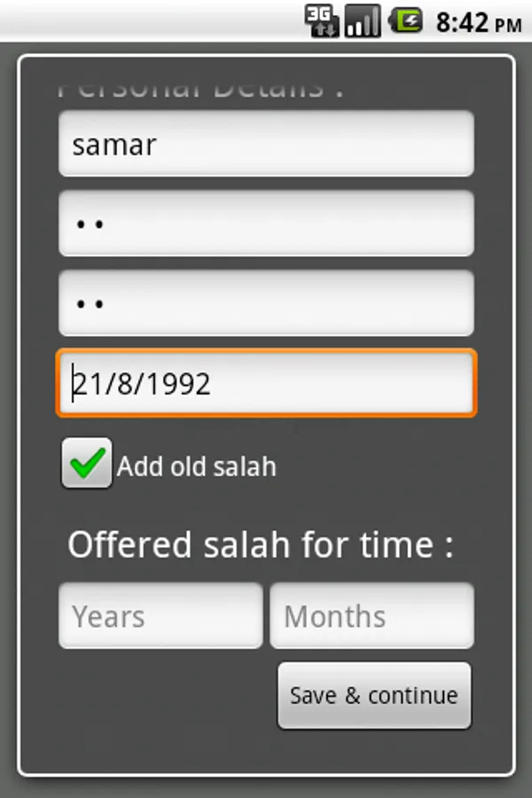Click the white border of the dialog bottom

click(266, 775)
